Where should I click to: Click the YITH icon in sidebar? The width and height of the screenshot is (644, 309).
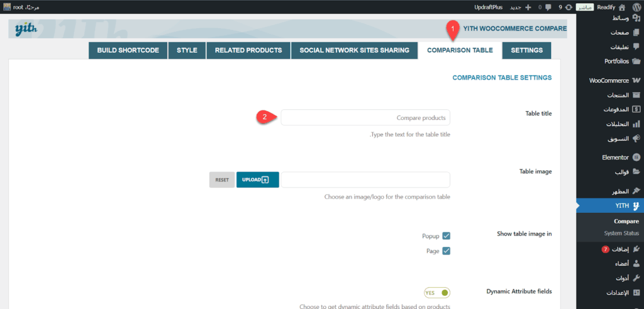coord(636,205)
